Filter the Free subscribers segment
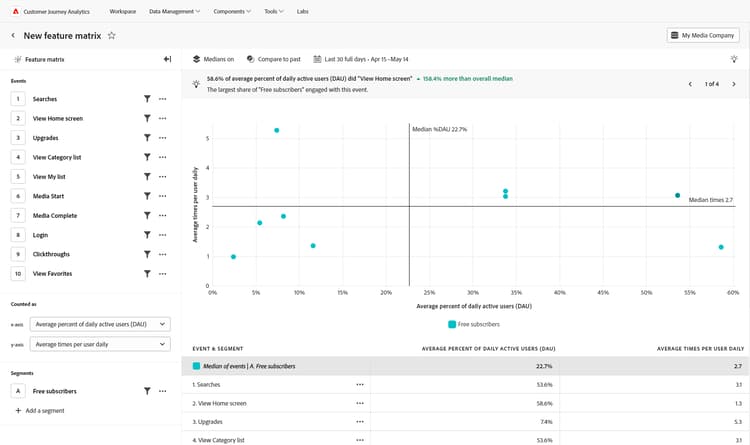 tap(147, 391)
